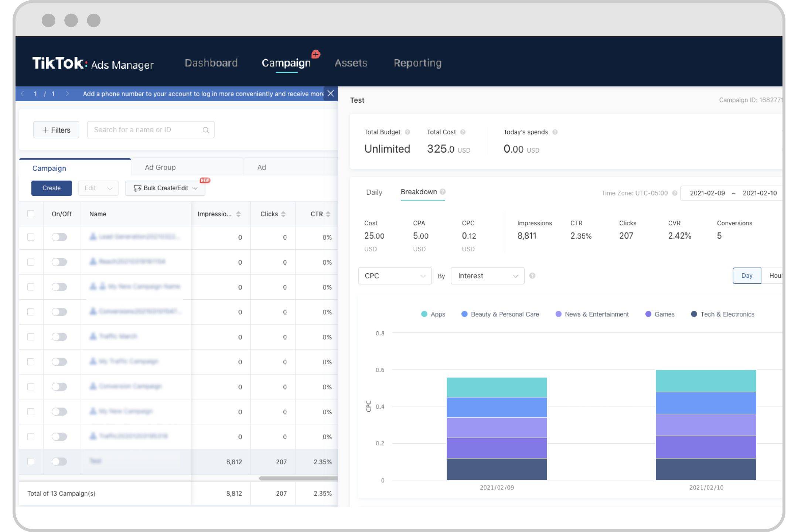Click the Create campaign button

tap(51, 188)
